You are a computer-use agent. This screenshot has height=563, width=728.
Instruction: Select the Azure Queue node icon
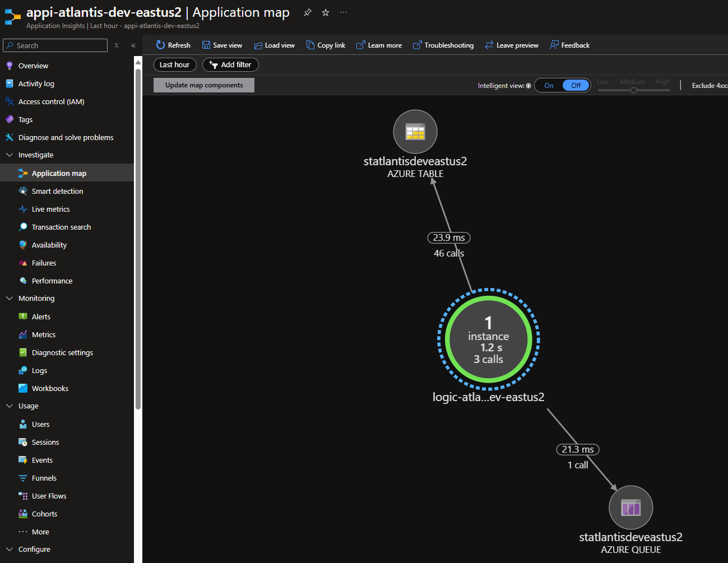[631, 508]
